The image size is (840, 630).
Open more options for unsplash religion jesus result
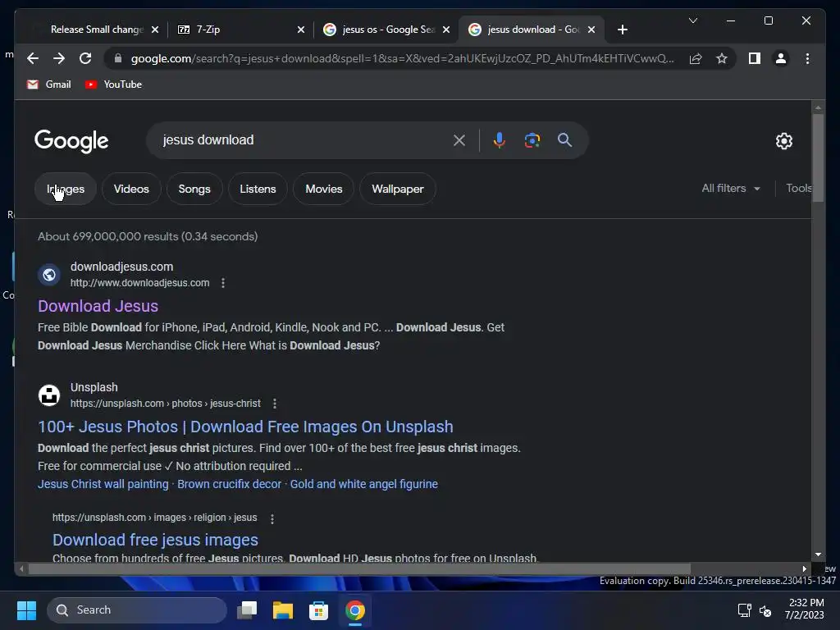(x=272, y=518)
